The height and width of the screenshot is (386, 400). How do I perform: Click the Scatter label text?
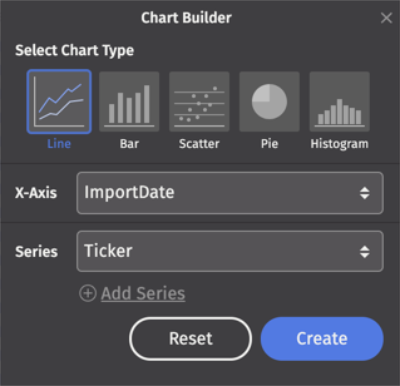(199, 144)
